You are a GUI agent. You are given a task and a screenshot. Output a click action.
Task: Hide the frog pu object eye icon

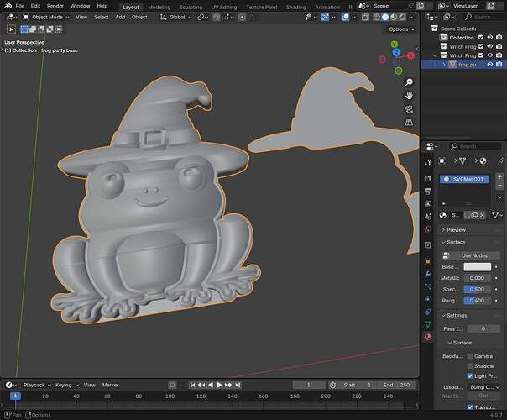[x=490, y=65]
